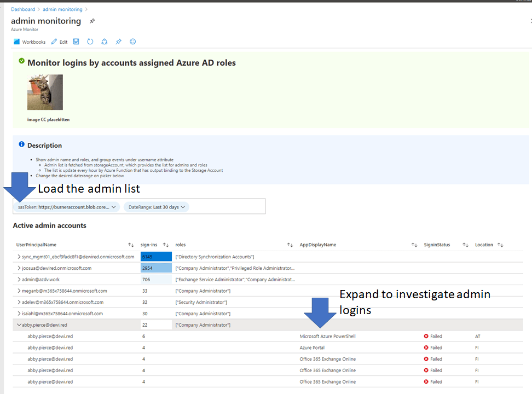
Task: Open the sasToken dropdown
Action: [x=67, y=207]
